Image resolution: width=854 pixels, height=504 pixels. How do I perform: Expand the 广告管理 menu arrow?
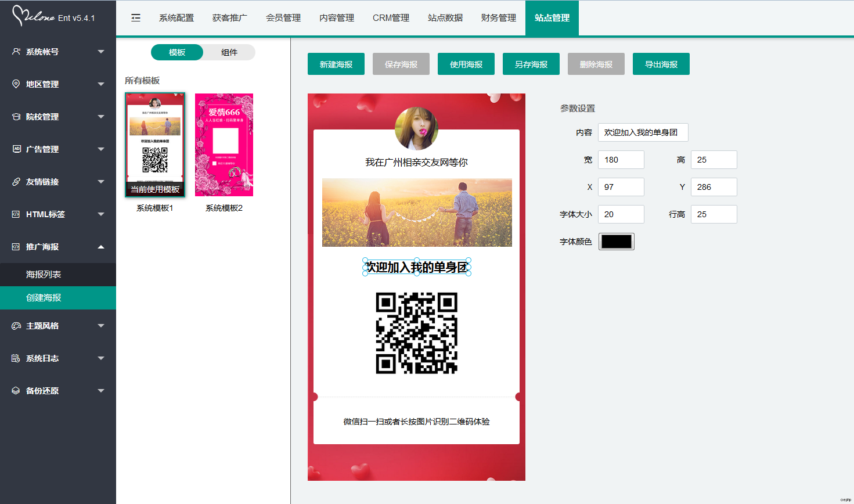pos(101,149)
